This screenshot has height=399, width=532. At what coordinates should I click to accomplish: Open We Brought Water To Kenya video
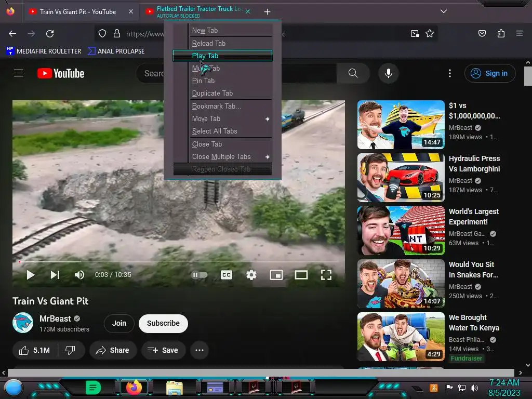coord(401,337)
